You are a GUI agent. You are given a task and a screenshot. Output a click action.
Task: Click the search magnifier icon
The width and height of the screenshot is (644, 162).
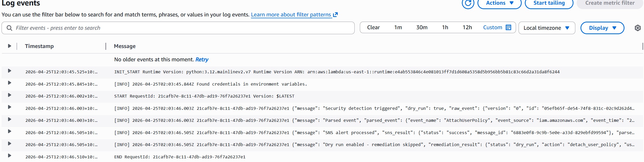(x=9, y=28)
